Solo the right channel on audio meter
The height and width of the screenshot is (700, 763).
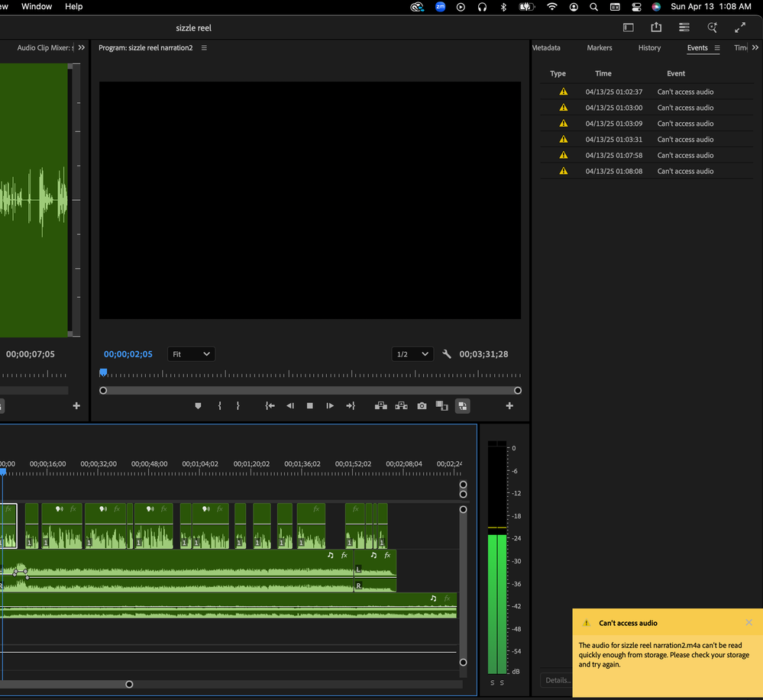click(502, 682)
